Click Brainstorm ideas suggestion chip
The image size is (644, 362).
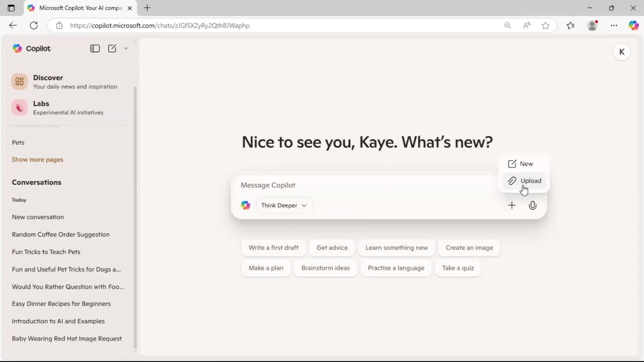(x=325, y=268)
